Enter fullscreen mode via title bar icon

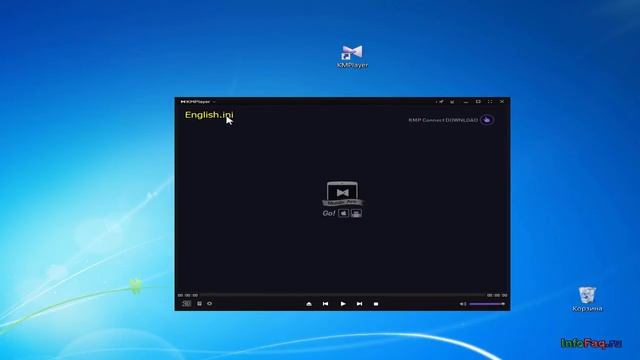(490, 102)
